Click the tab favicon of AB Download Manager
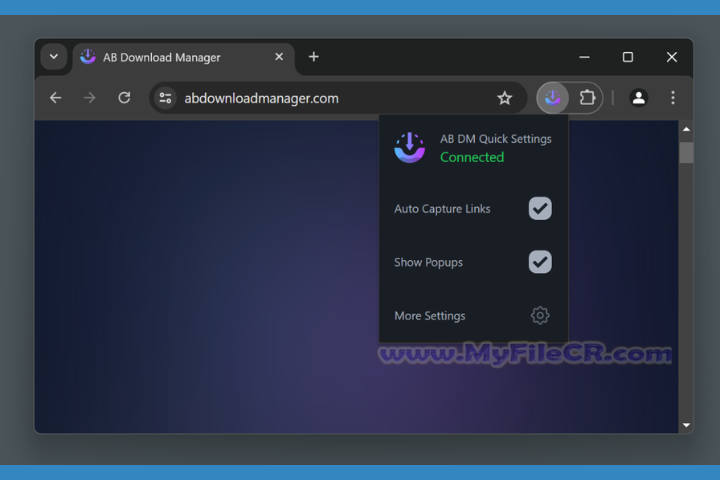This screenshot has width=720, height=480. click(88, 57)
